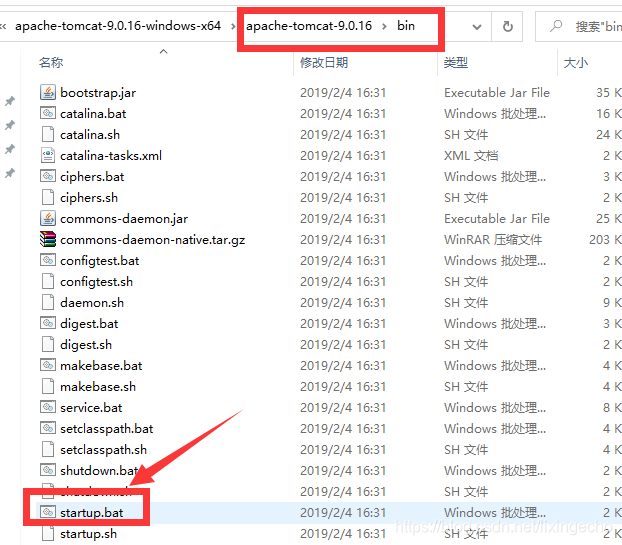This screenshot has height=545, width=622.
Task: Select file name startup.sh
Action: [x=88, y=533]
